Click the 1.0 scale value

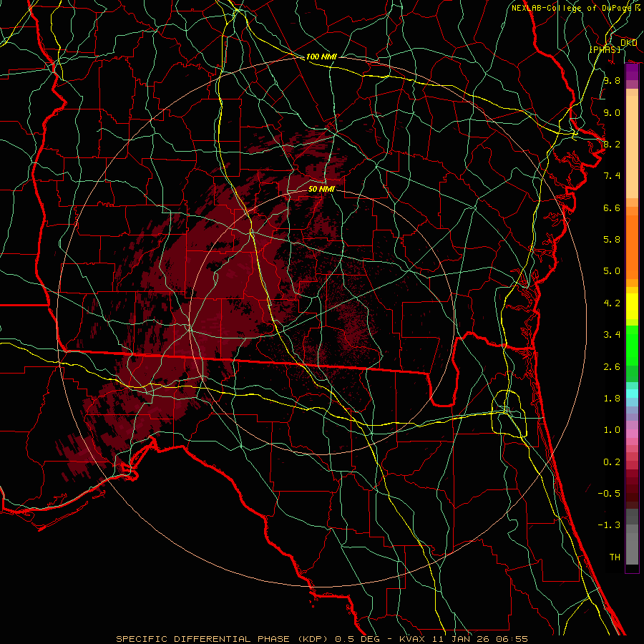[612, 430]
